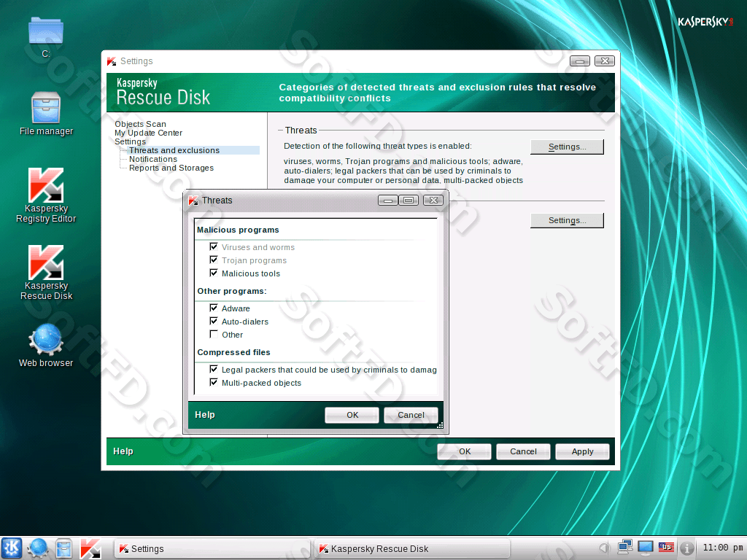The height and width of the screenshot is (560, 747).
Task: Uncheck the Multi-packed objects checkbox
Action: click(214, 382)
